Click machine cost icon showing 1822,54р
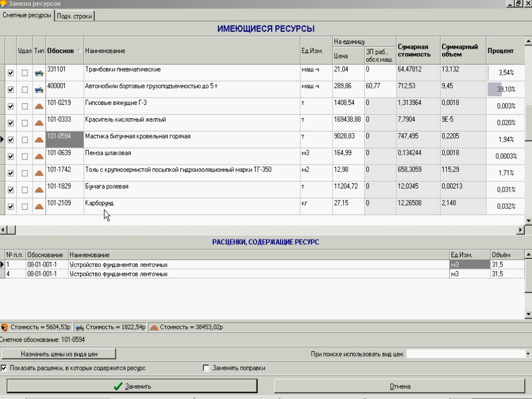Image resolution: width=532 pixels, height=399 pixels. pos(79,327)
